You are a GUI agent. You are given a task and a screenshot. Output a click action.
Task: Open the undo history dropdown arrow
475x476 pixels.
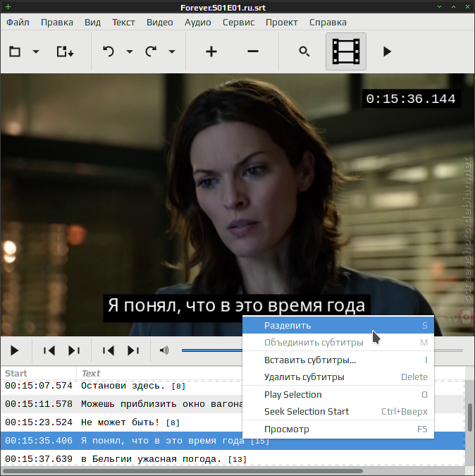click(130, 51)
